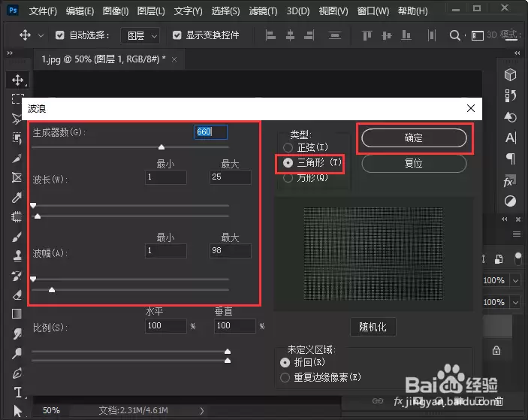Select the 重复边缘像素 option
Viewport: 528px width, 420px height.
click(x=285, y=378)
